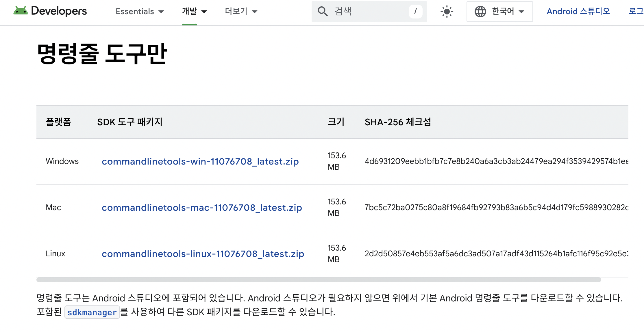This screenshot has height=332, width=644.
Task: Focus the 검색 search field
Action: 369,12
